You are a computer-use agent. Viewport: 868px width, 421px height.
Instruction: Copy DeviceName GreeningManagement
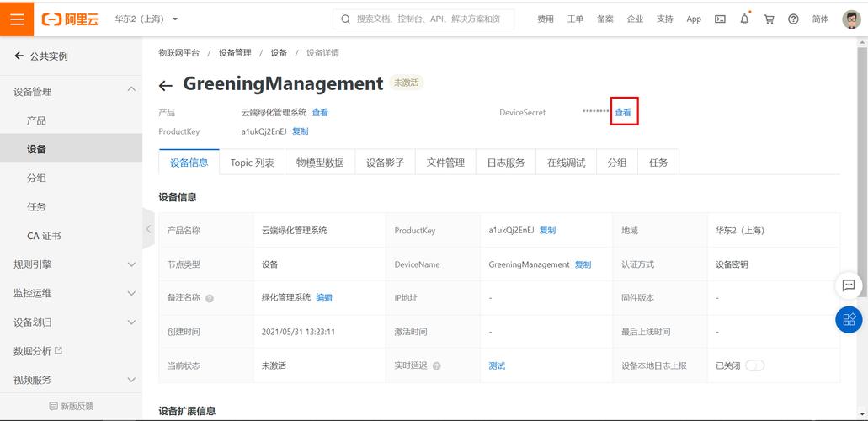(x=583, y=264)
